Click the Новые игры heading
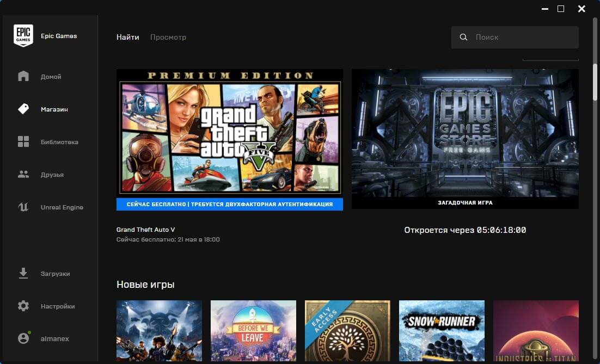Image resolution: width=600 pixels, height=364 pixels. click(145, 285)
